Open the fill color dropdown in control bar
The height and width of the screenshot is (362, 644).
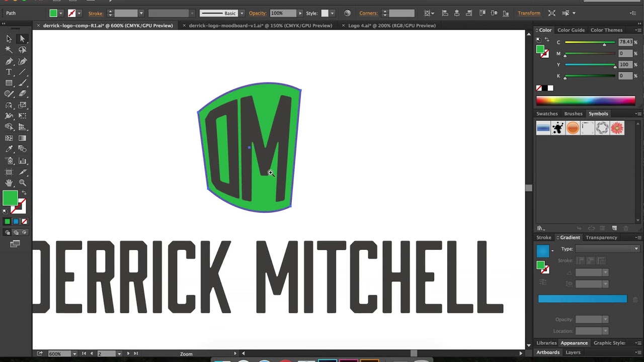(61, 13)
